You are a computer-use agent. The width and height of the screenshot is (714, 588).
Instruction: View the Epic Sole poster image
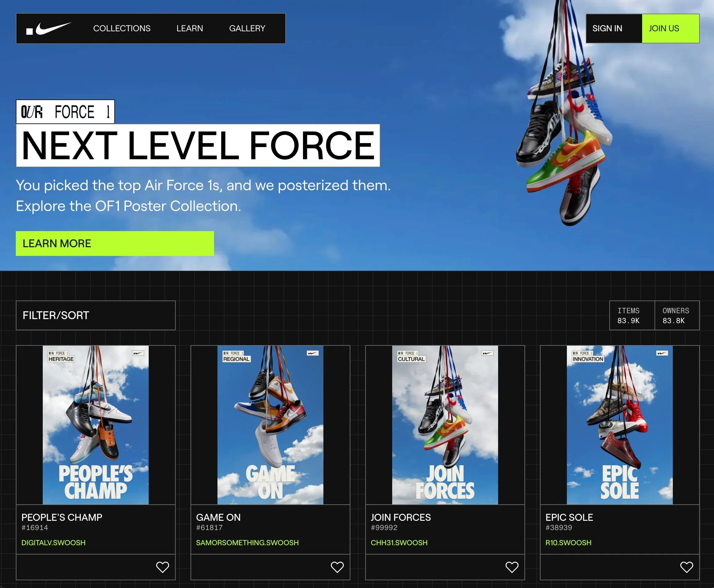point(620,425)
